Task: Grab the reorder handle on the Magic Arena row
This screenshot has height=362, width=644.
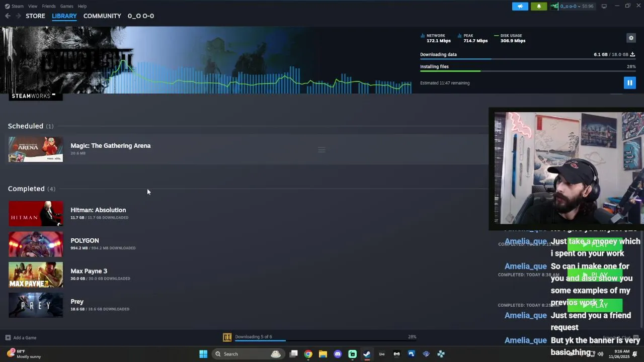Action: click(321, 150)
